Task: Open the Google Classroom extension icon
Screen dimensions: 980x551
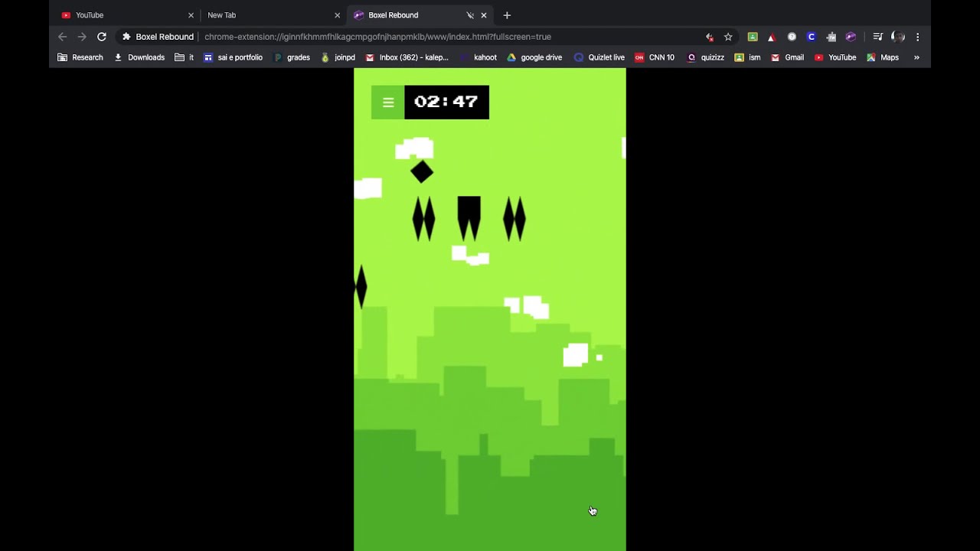Action: point(753,37)
